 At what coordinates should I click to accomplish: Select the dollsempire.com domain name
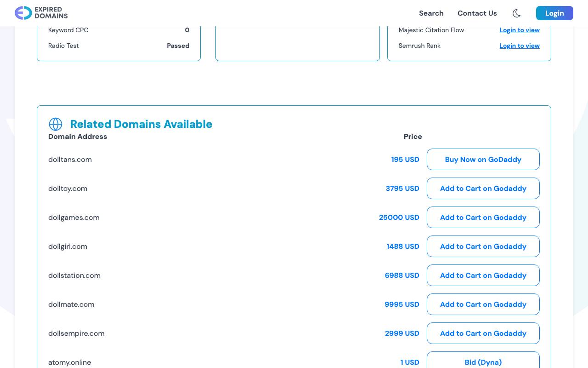pyautogui.click(x=76, y=333)
